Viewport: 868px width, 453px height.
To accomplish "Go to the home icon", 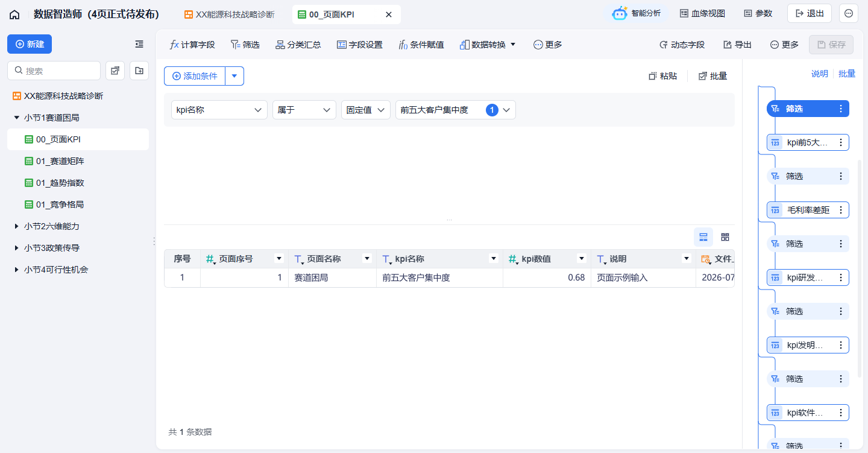I will coord(14,14).
